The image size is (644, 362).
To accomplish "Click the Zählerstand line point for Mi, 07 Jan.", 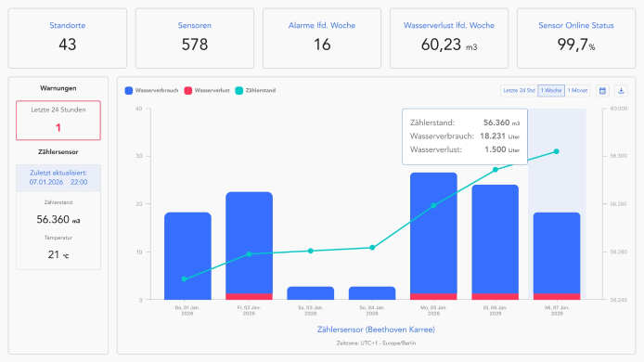I will coord(557,151).
